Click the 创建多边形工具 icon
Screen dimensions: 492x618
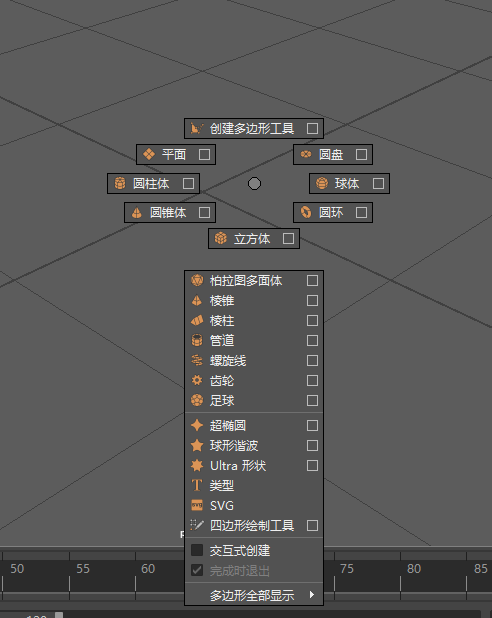(197, 128)
